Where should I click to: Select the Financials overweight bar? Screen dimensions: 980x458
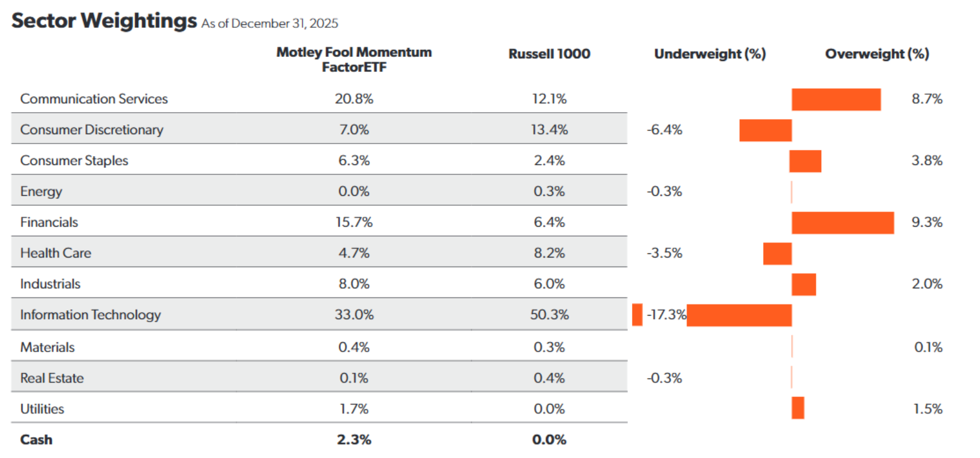(842, 223)
